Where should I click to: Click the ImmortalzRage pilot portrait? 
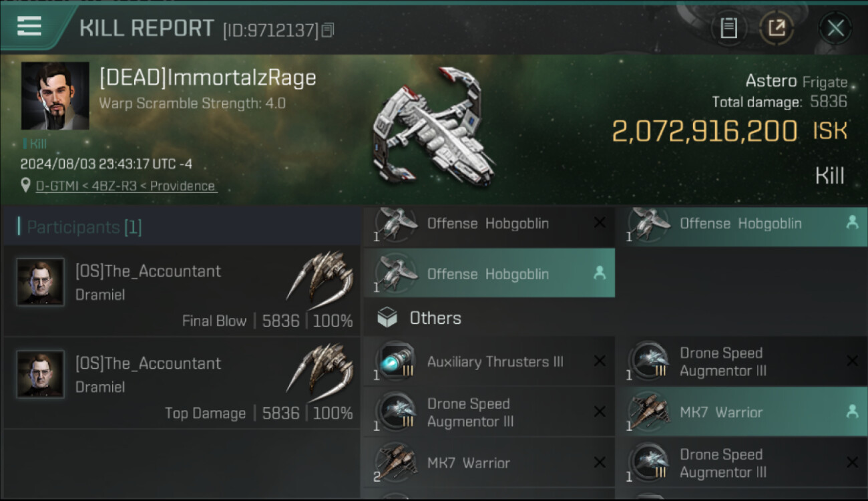(x=55, y=96)
